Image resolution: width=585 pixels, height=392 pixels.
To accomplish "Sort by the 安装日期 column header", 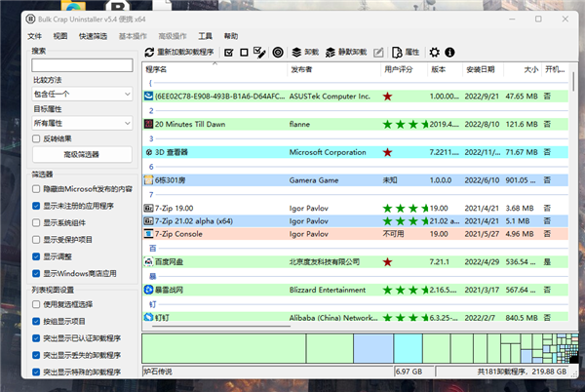I will click(484, 69).
